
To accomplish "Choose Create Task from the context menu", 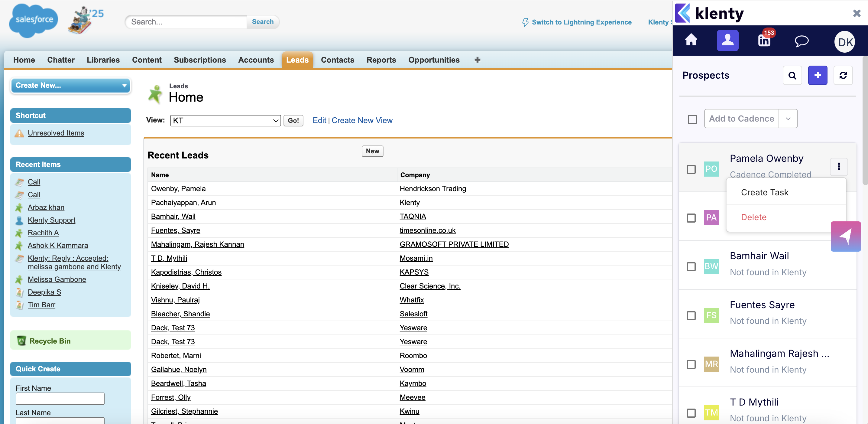I will pyautogui.click(x=765, y=192).
